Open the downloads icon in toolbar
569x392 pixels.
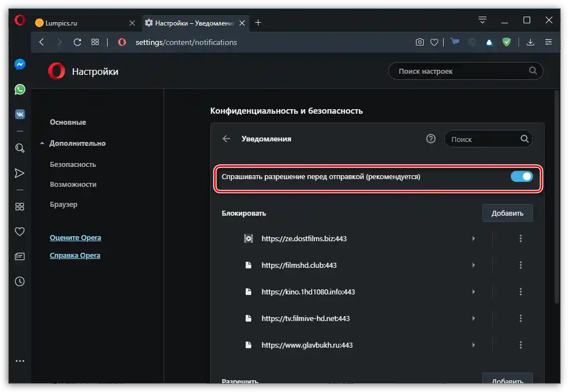[x=530, y=42]
